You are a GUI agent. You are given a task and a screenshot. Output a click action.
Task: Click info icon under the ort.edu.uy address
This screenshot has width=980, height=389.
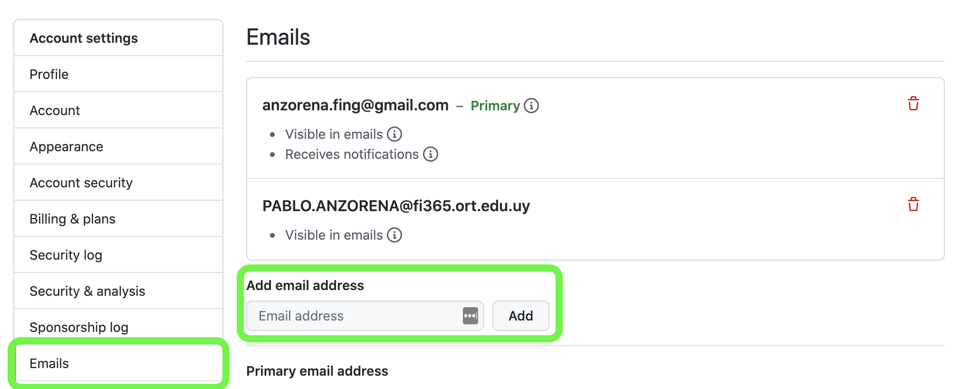pos(394,235)
